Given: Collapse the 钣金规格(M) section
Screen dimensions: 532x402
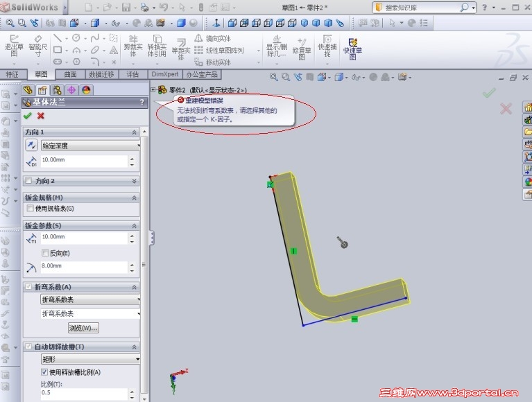Looking at the screenshot, I should tap(135, 198).
